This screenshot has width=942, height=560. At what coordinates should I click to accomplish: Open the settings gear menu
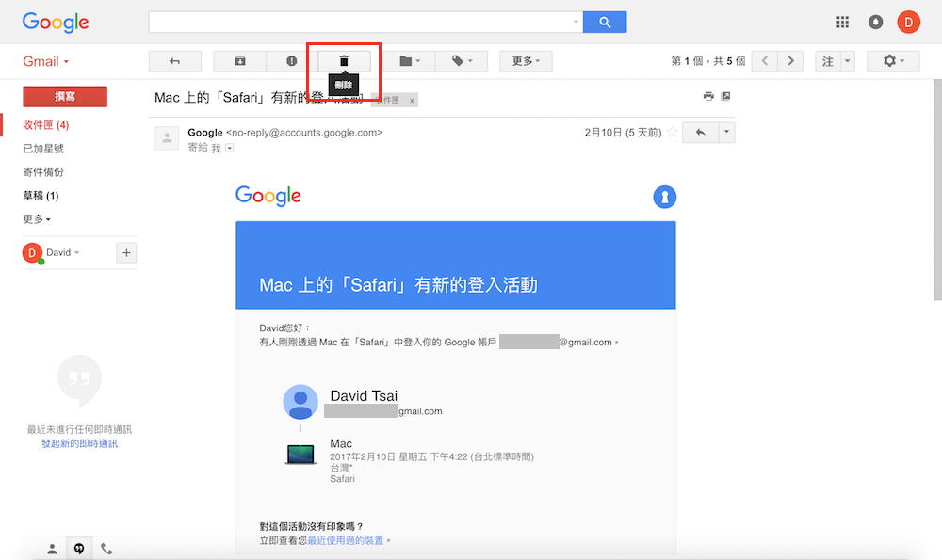[893, 61]
